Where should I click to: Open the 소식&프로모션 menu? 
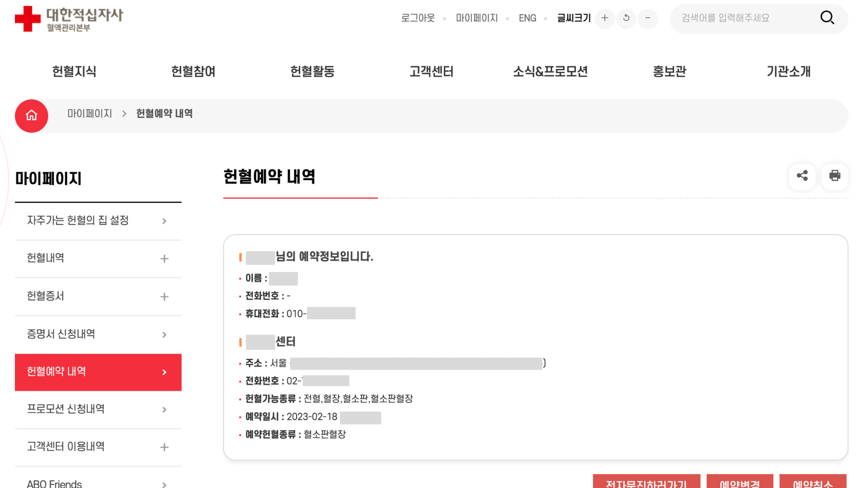pos(551,71)
